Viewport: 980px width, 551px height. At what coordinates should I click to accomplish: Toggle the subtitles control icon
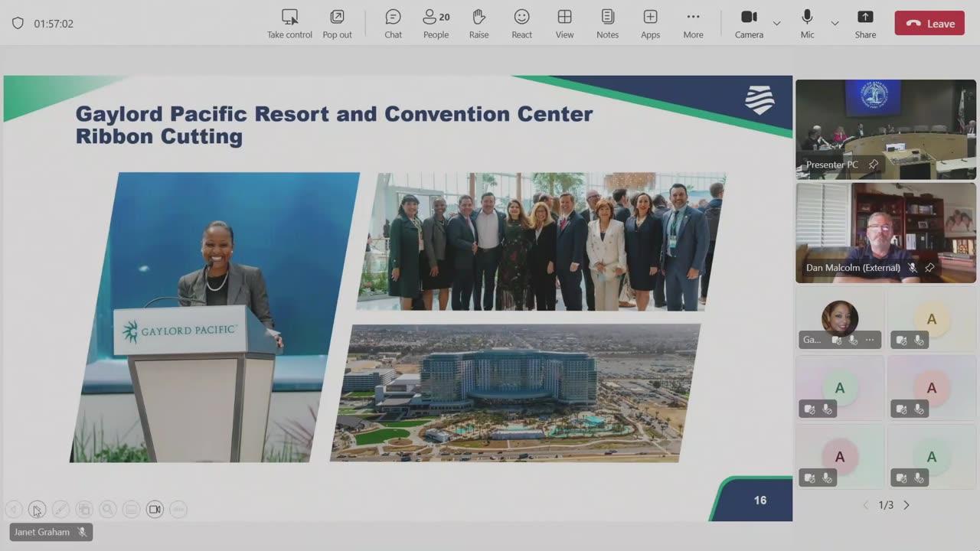(131, 509)
